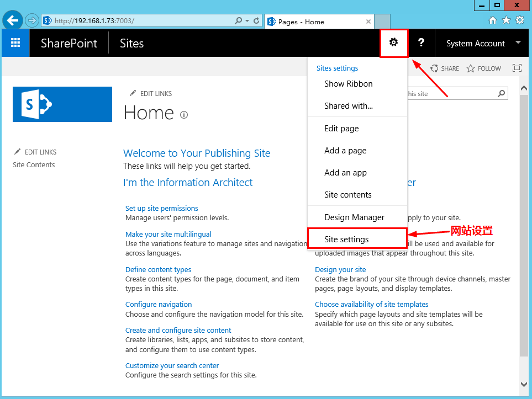The height and width of the screenshot is (399, 532).
Task: Open the Sites link in top bar
Action: (x=131, y=44)
